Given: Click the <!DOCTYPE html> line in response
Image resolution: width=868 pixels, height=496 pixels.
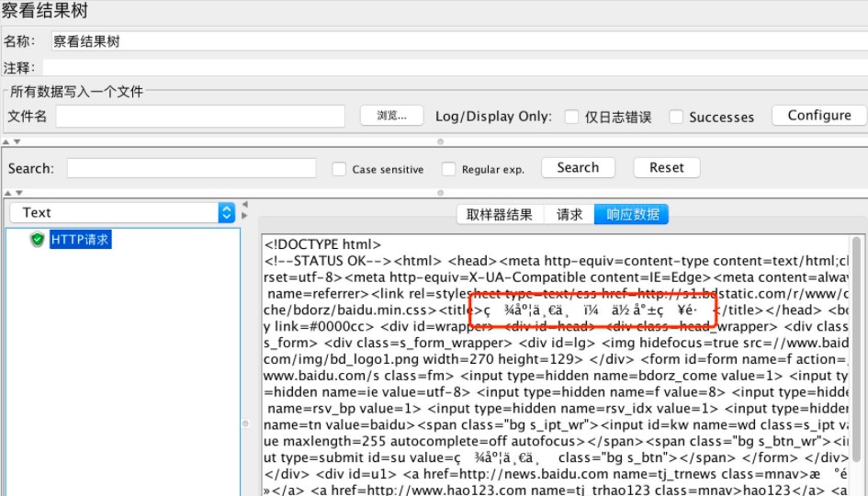Looking at the screenshot, I should [322, 244].
